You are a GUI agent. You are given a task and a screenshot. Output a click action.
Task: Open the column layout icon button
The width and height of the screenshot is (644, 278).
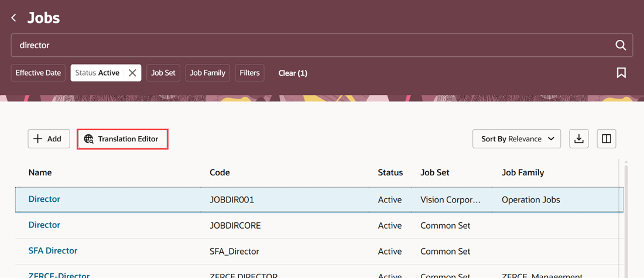click(606, 138)
